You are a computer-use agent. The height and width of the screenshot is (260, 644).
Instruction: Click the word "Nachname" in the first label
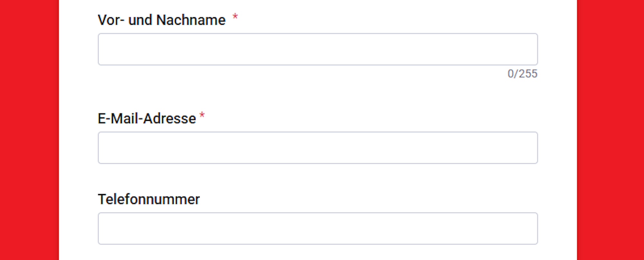click(x=191, y=20)
